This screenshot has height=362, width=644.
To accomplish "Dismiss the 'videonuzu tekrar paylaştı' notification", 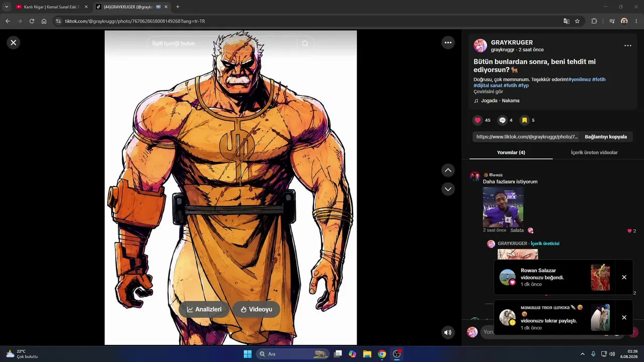I will tap(624, 318).
